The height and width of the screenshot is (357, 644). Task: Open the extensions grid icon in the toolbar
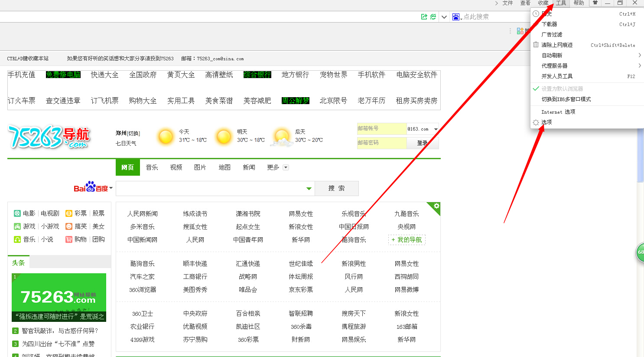520,31
